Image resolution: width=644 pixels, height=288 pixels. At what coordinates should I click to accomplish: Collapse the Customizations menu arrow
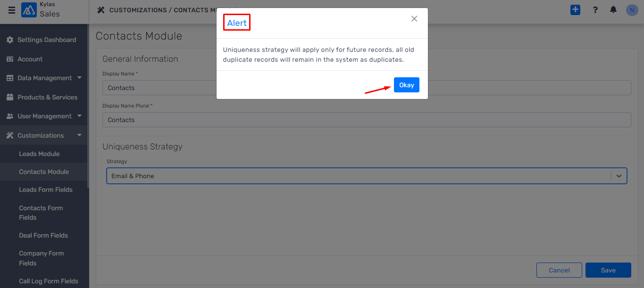(x=79, y=135)
